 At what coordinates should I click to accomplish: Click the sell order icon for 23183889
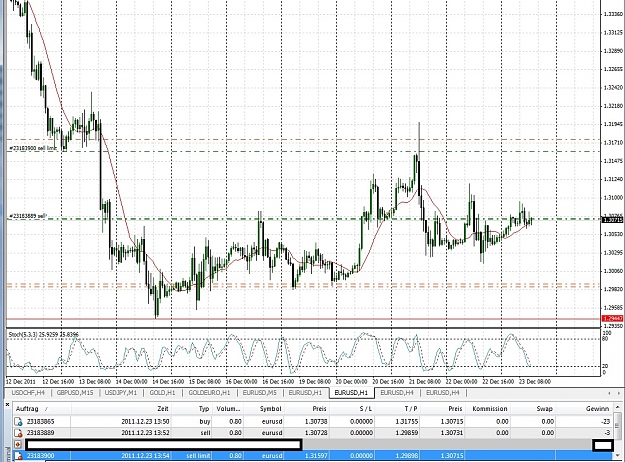click(x=18, y=433)
